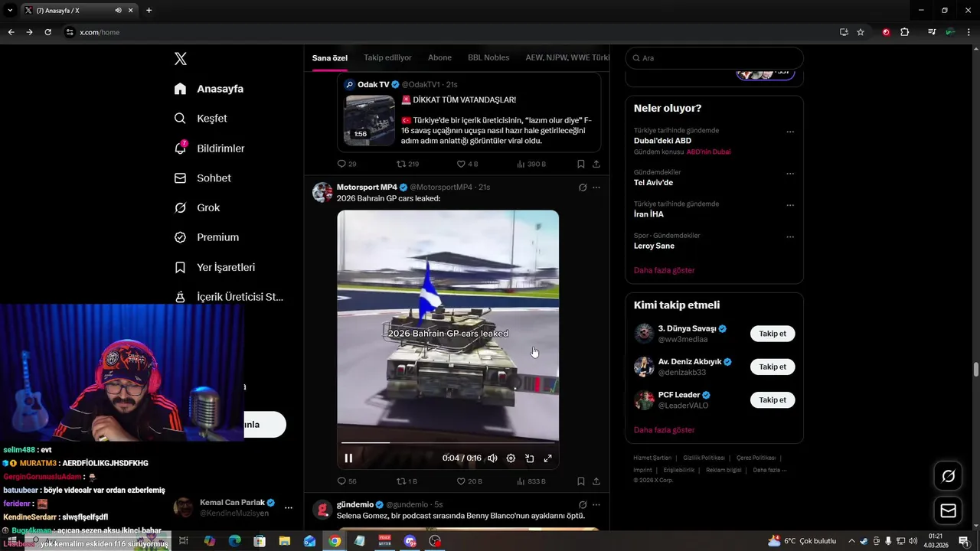Repost the Motorsport MP4 post

407,481
